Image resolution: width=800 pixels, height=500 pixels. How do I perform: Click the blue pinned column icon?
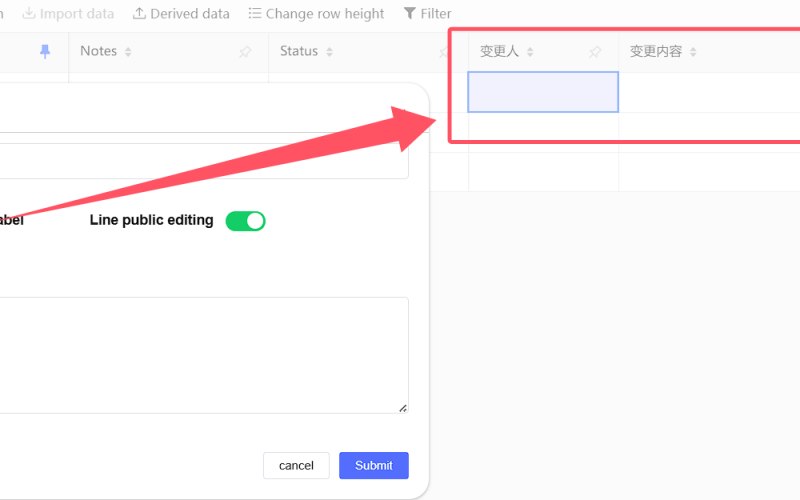click(45, 51)
